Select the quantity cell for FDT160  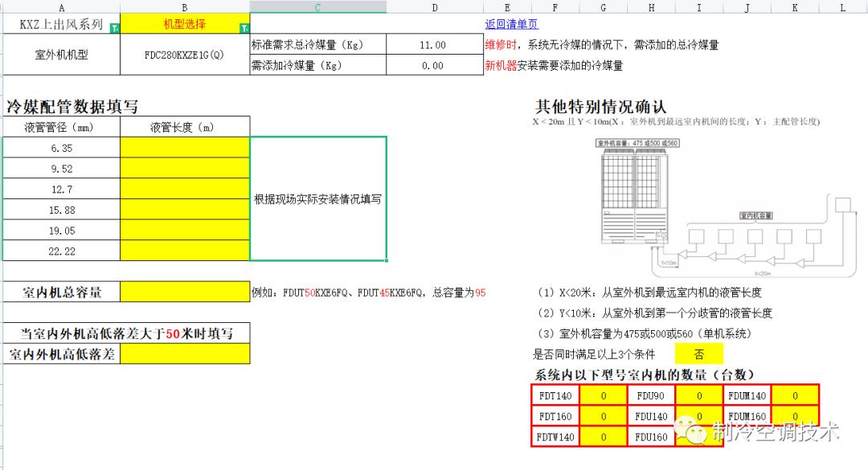tap(604, 415)
